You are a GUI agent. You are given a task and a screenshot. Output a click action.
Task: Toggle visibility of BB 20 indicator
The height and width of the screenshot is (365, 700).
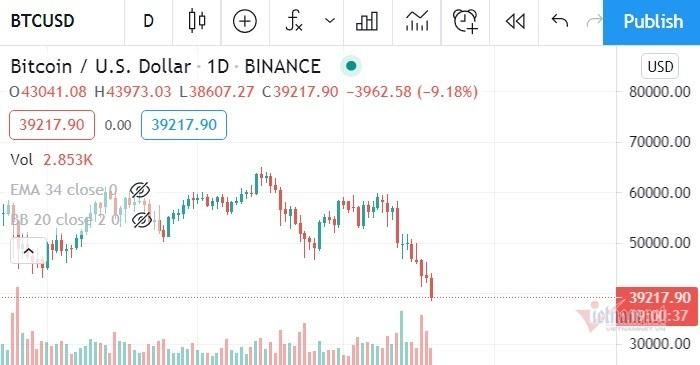142,220
